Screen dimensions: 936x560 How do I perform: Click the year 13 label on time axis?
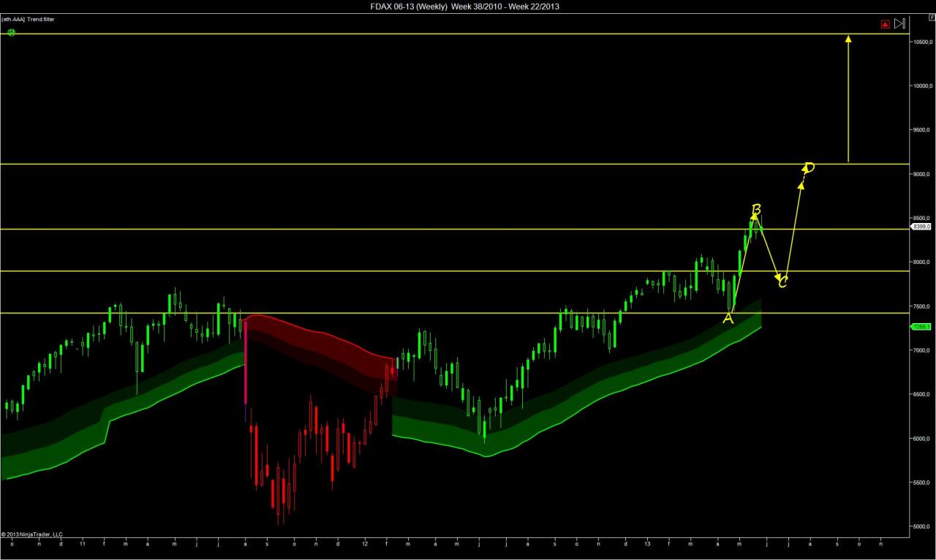(x=647, y=543)
